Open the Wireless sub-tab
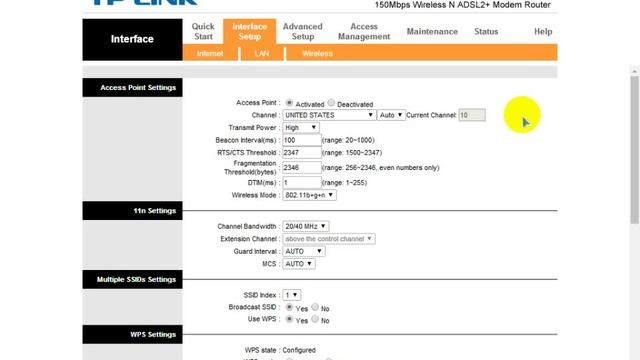The image size is (640, 360). (317, 53)
